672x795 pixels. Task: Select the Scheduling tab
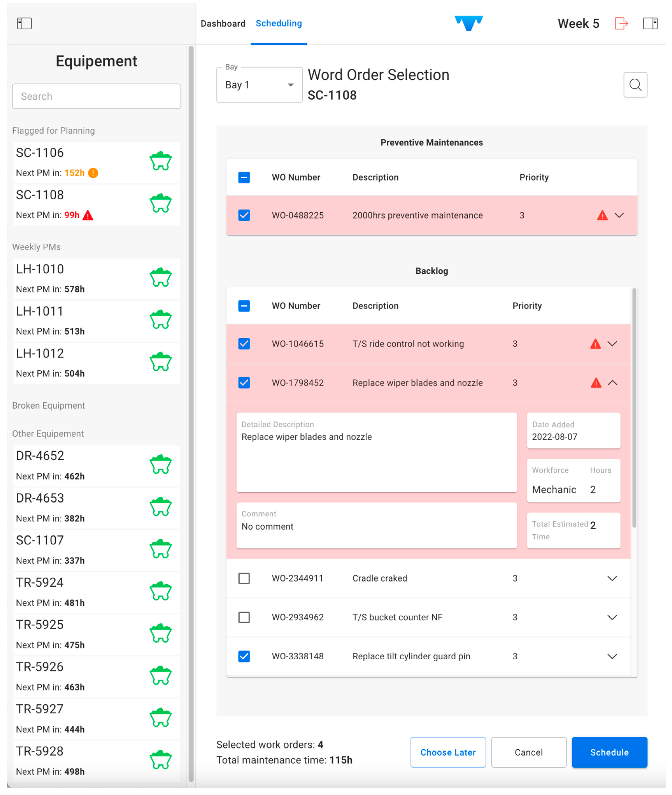pos(279,24)
